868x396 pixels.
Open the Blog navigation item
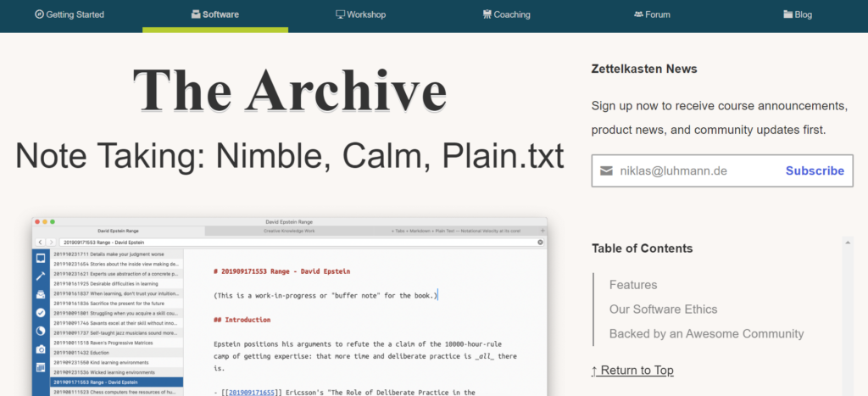798,14
